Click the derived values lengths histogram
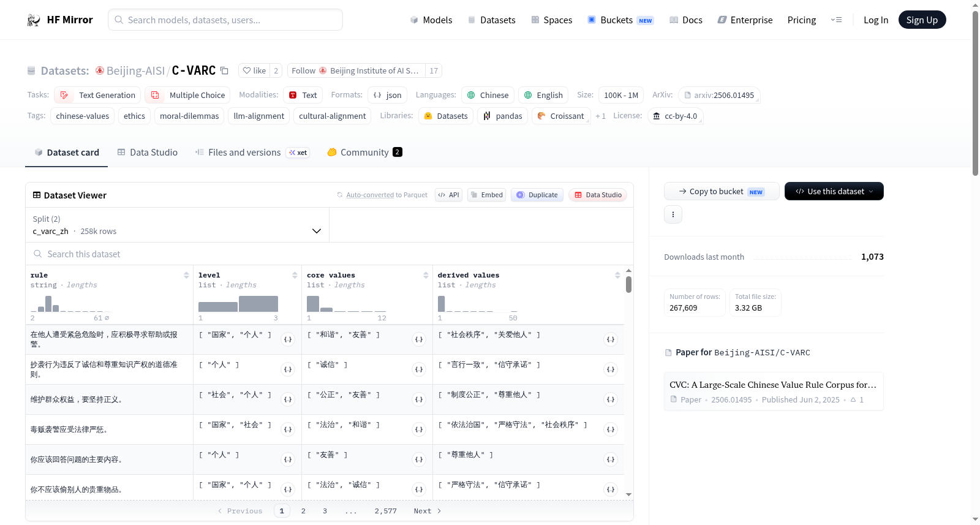980x525 pixels. [x=478, y=304]
